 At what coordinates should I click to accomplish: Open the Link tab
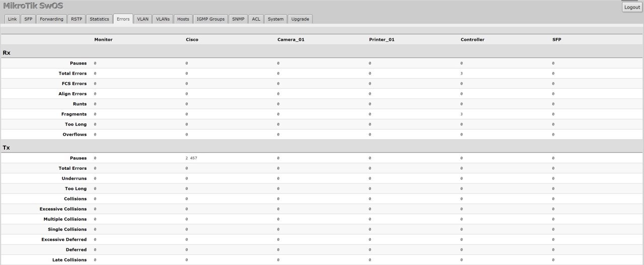(13, 19)
